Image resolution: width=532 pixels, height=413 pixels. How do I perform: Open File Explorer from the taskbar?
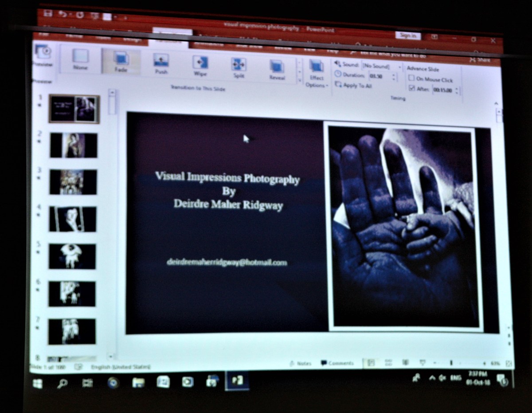pyautogui.click(x=138, y=382)
